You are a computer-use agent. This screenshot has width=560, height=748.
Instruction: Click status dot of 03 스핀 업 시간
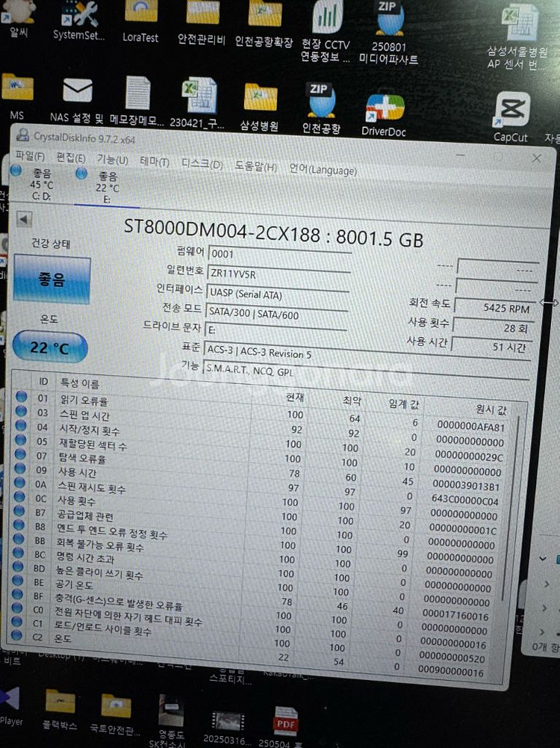pos(21,410)
